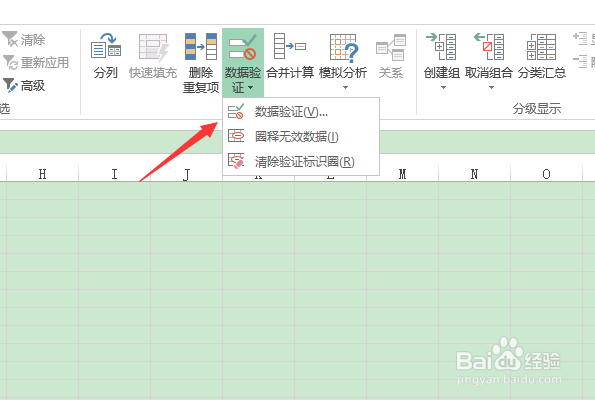Expand the 数据验证 dropdown arrow

(x=250, y=88)
